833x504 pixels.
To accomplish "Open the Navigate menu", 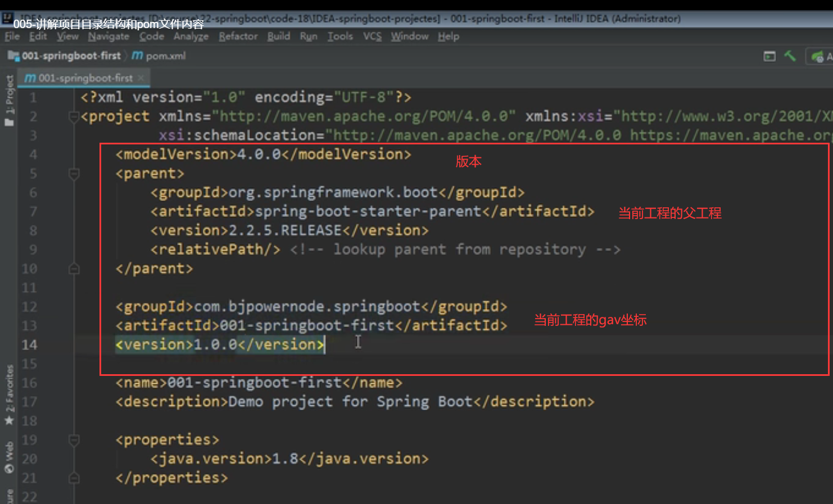I will pos(108,37).
